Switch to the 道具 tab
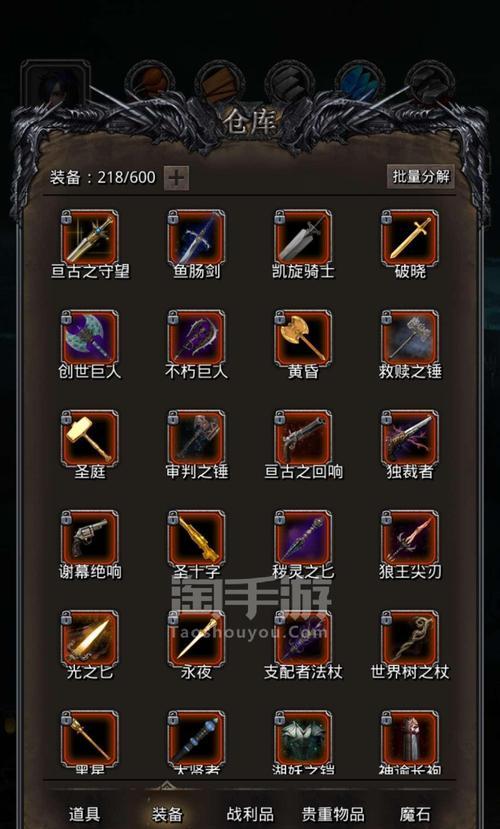The image size is (500, 829). click(x=84, y=814)
